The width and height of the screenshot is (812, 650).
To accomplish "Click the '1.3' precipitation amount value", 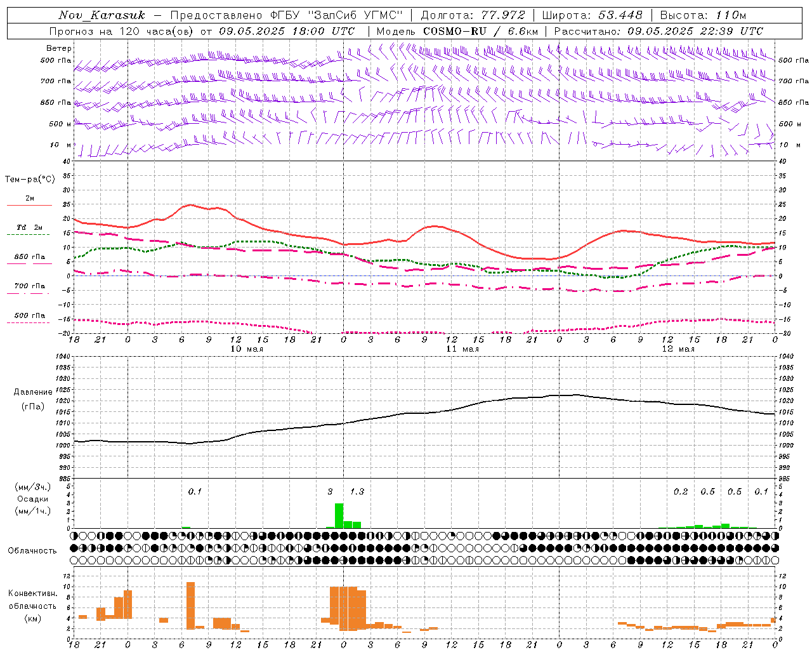I will pyautogui.click(x=357, y=491).
